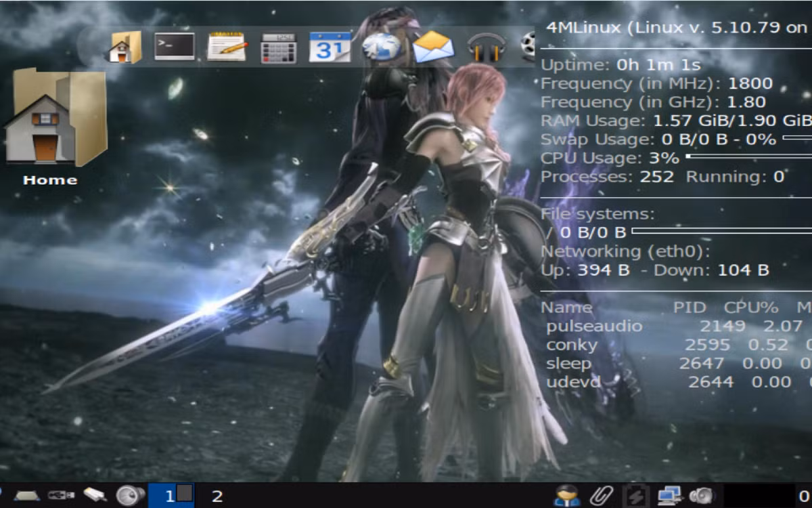Screen dimensions: 812x508
Task: Select workspace 1 in the pager
Action: (x=171, y=496)
